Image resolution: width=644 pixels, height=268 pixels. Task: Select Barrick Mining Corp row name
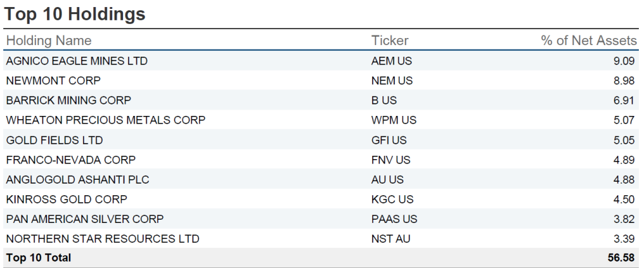pyautogui.click(x=68, y=100)
